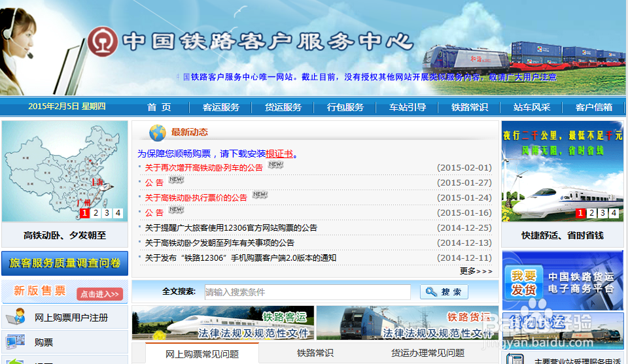
Task: Open 关于高铁动卧执行票价的公告
Action: click(196, 197)
